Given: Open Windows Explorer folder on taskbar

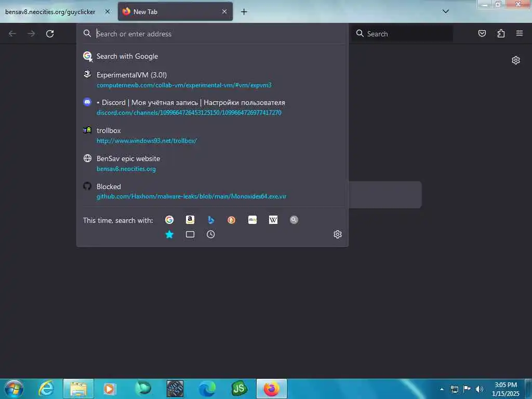Looking at the screenshot, I should tap(78, 389).
